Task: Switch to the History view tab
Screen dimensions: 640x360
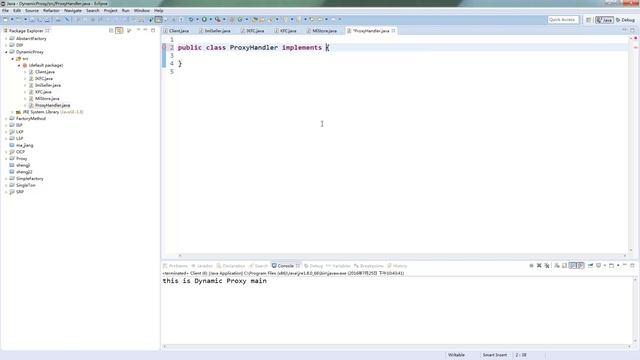Action: pyautogui.click(x=397, y=266)
